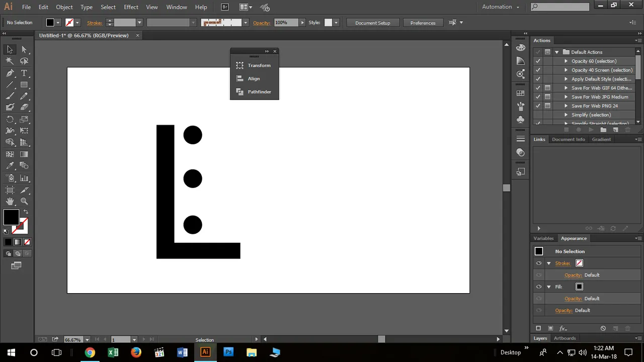Select the Hand tool

(10, 201)
